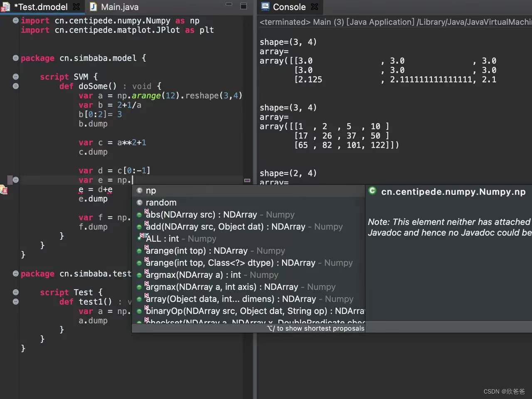Click method icon beside abs proposal
Viewport: 532px width, 399px height.
pyautogui.click(x=140, y=215)
